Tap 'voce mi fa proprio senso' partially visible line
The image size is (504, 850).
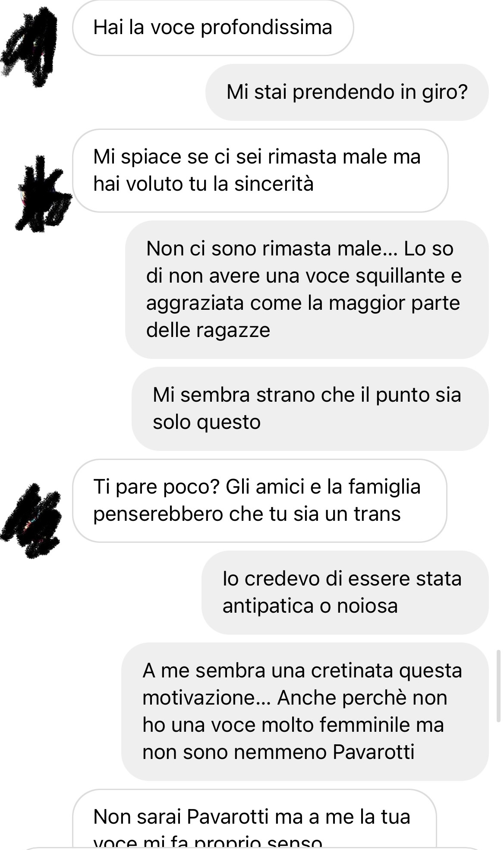[x=208, y=843]
